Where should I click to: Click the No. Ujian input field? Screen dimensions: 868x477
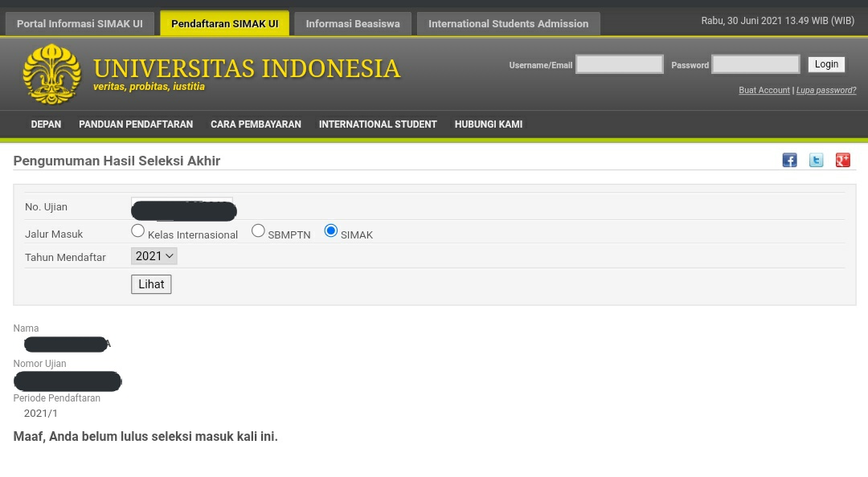tap(182, 206)
